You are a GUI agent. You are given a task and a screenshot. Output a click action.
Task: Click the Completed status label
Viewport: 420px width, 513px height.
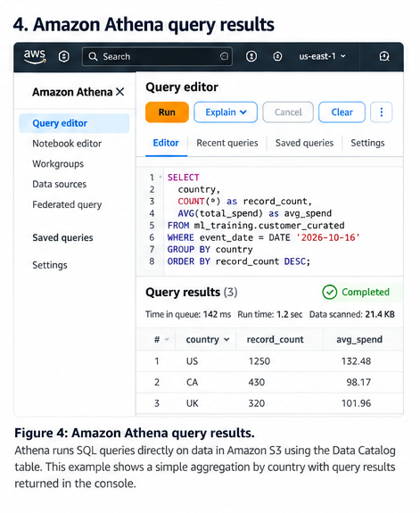[x=366, y=292]
